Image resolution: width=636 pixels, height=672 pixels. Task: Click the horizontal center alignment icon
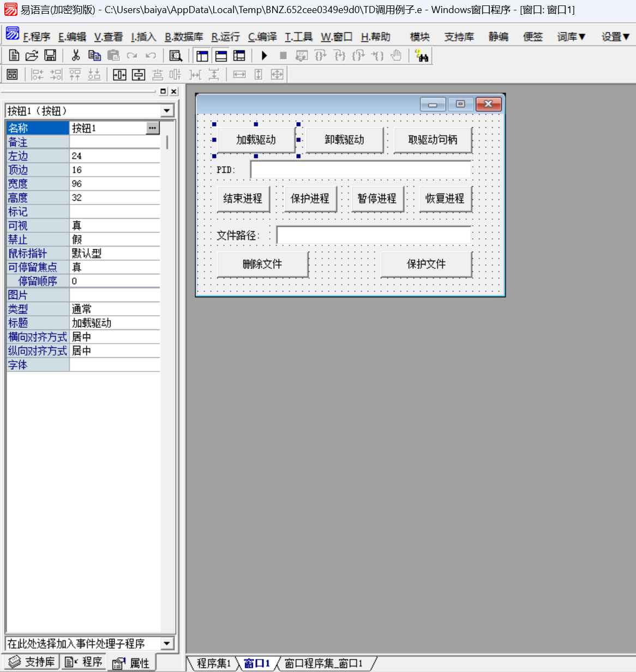tap(119, 74)
